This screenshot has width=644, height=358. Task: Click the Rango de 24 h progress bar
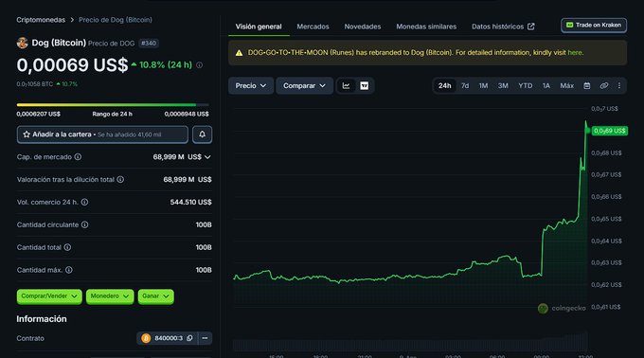[113, 105]
